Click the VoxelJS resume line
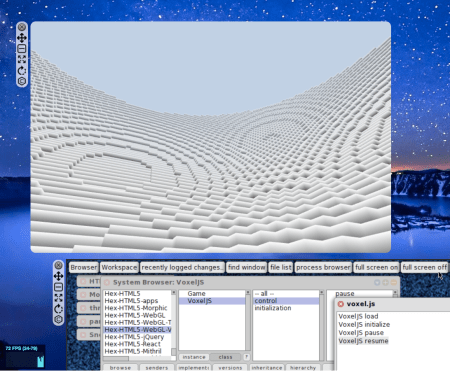 [363, 341]
